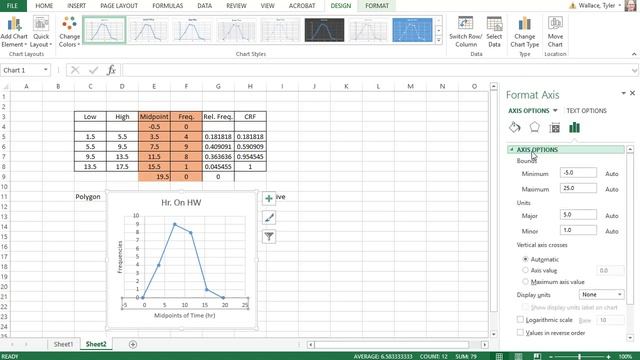Open Add Chart Element menu
Image resolution: width=640 pixels, height=360 pixels.
click(14, 32)
